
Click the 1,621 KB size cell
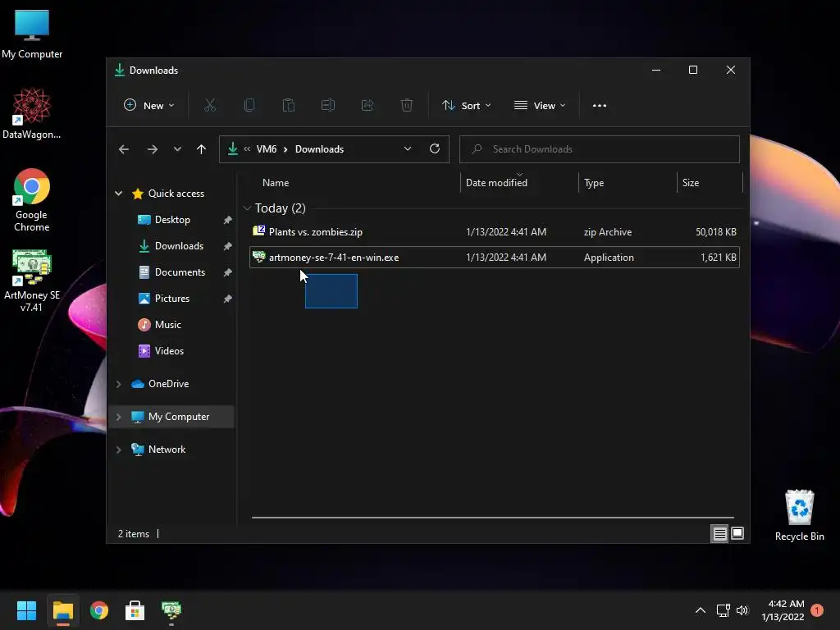tap(719, 258)
